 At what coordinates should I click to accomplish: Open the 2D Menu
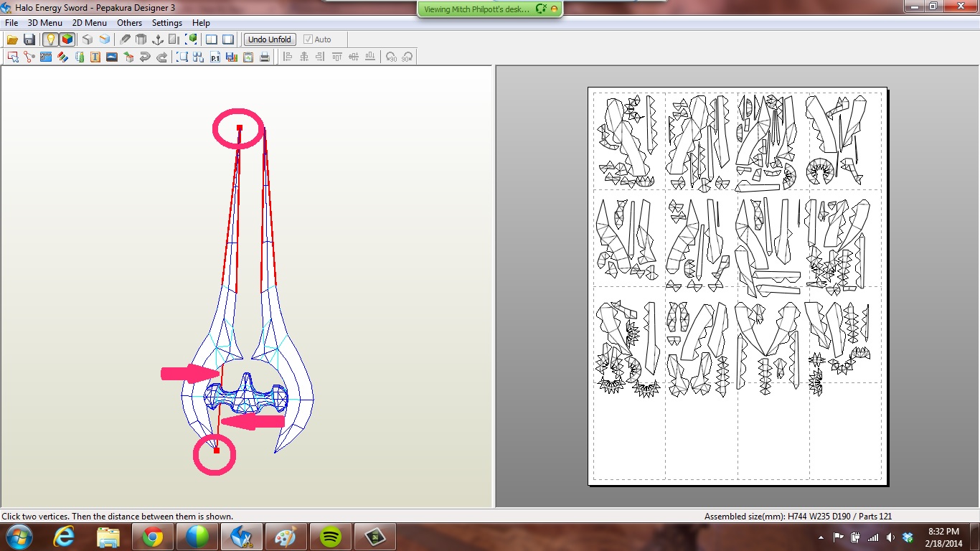click(90, 23)
